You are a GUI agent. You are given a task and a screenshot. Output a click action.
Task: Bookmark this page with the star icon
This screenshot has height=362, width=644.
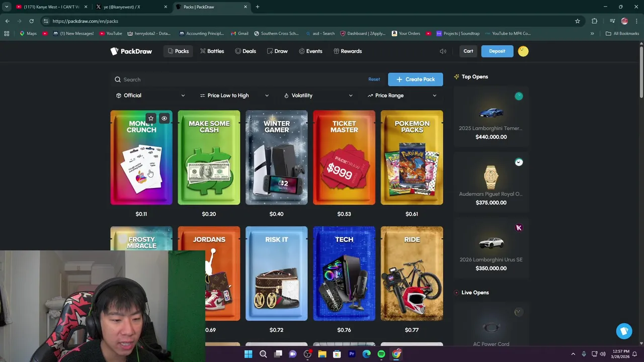click(x=578, y=21)
